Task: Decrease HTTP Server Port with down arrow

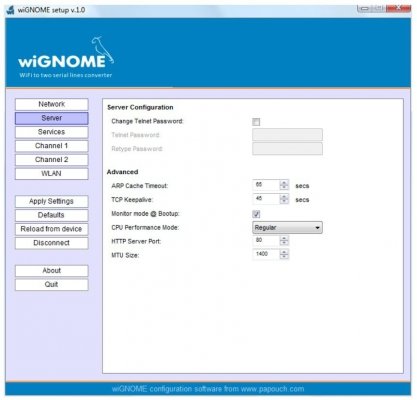Action: pyautogui.click(x=284, y=243)
